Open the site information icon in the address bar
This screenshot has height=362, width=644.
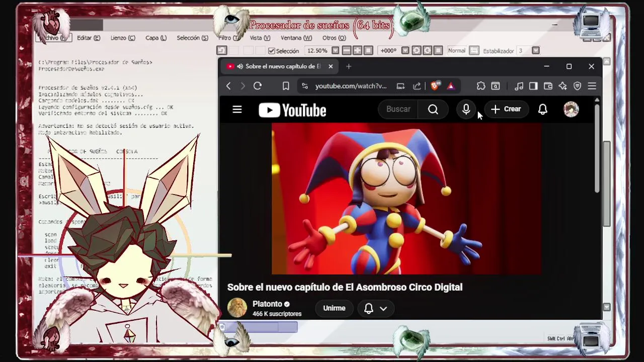304,86
